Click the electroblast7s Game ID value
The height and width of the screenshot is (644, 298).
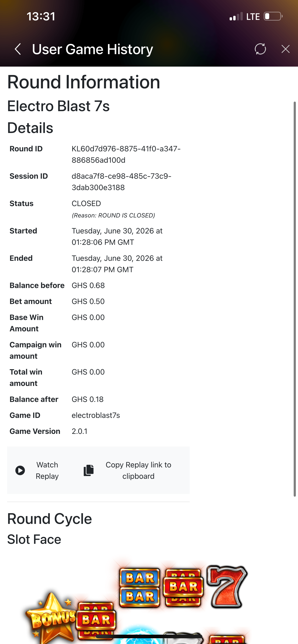pos(96,415)
